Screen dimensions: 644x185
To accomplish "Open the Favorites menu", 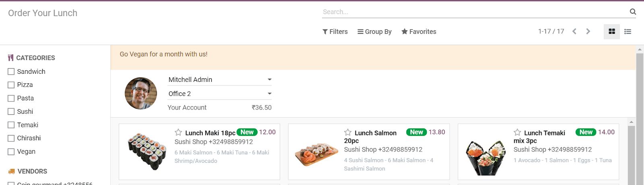I will (419, 31).
